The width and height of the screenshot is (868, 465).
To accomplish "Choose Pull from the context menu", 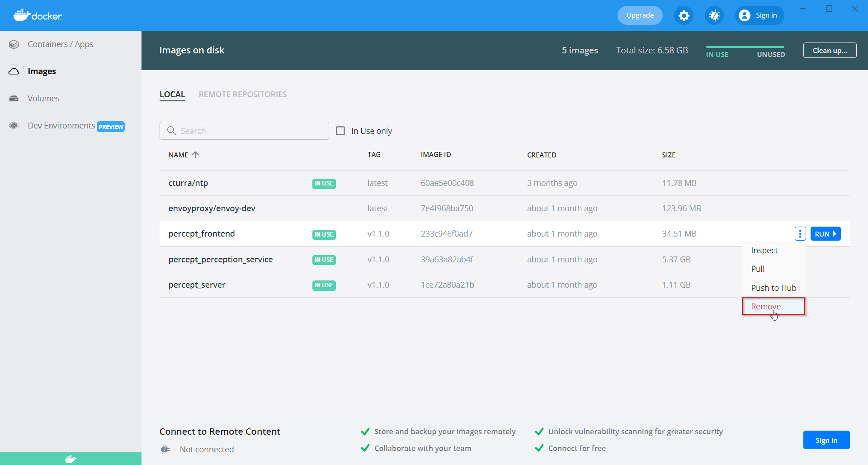I will pos(774,269).
